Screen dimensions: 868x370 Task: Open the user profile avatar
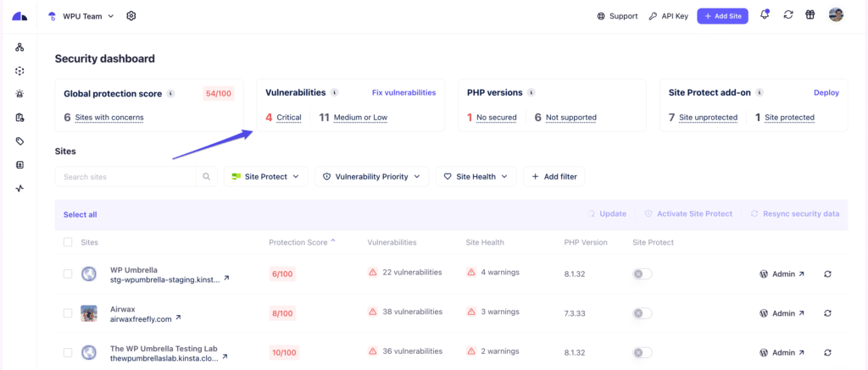pos(837,15)
